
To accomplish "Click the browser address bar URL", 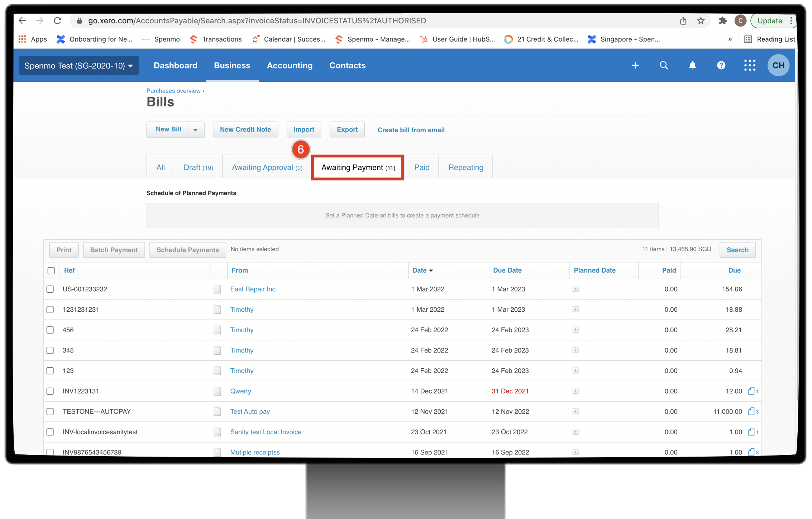I will coord(257,21).
